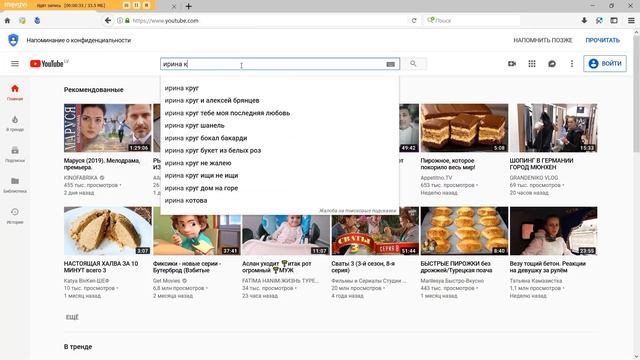
Task: Open В тренде in the sidebar
Action: (15, 123)
